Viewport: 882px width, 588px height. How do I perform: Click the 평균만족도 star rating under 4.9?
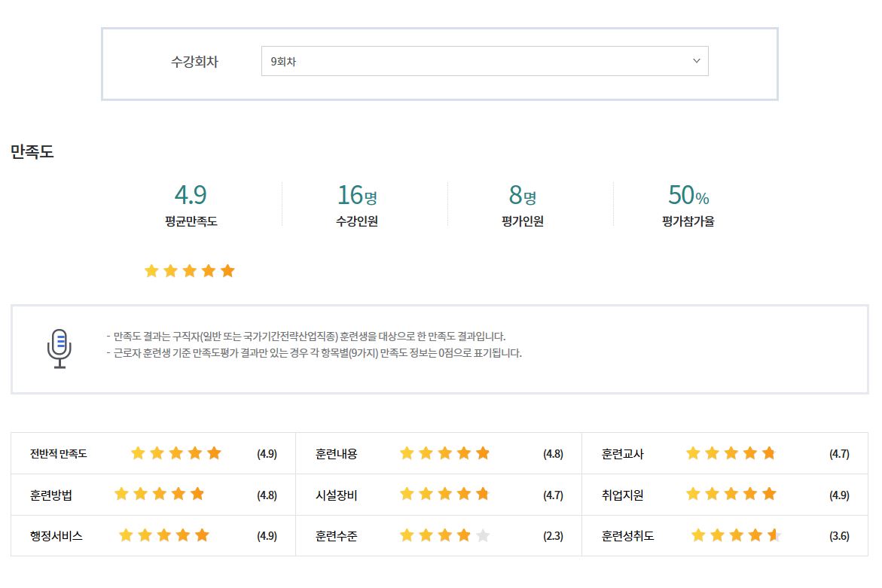[x=190, y=271]
